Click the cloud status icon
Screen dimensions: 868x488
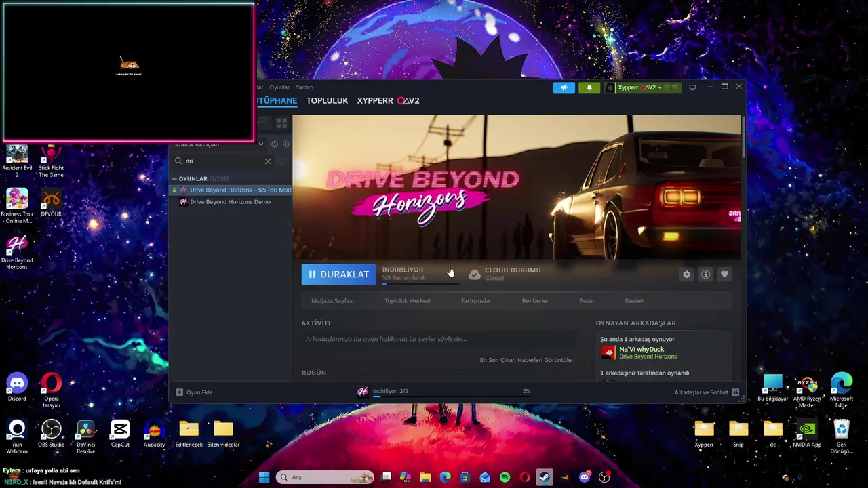475,274
